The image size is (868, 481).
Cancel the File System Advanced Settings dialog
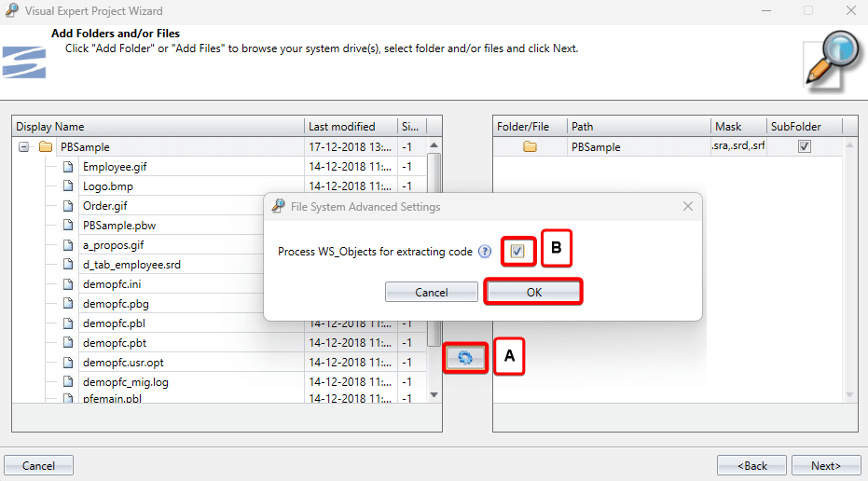click(x=432, y=293)
